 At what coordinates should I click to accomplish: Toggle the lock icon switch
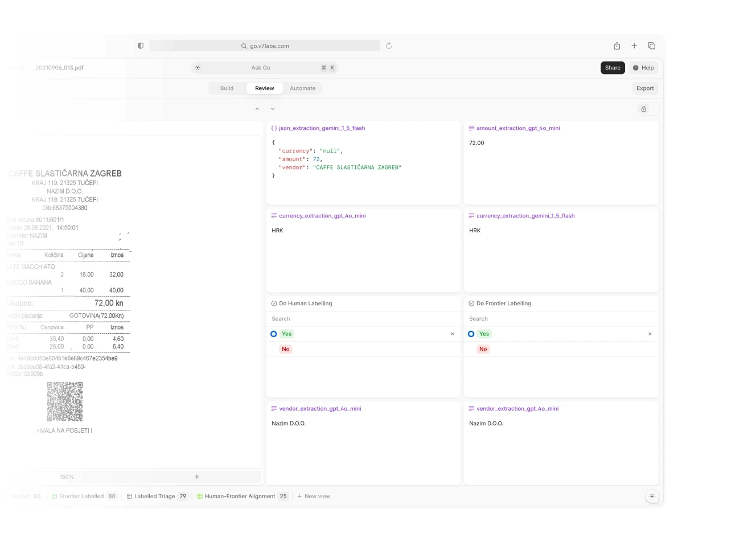pos(647,109)
